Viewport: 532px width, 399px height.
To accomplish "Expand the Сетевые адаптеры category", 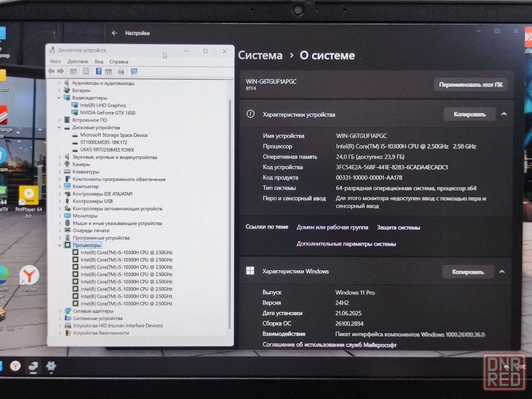I will (60, 311).
